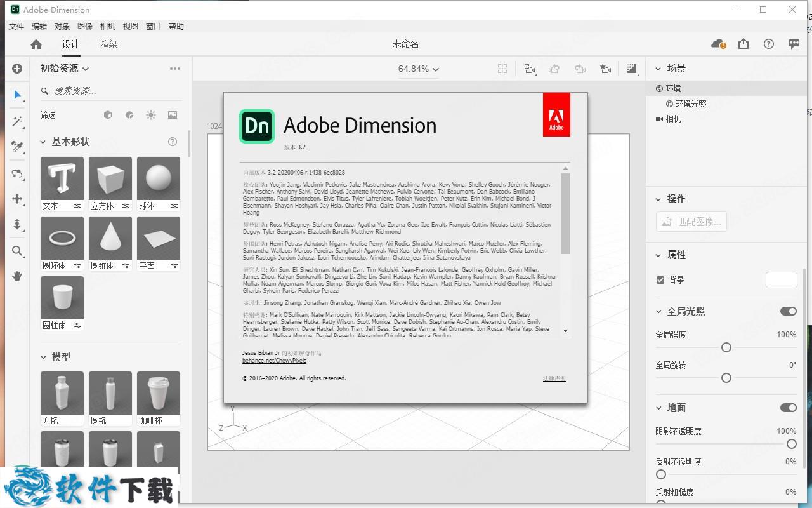Open the 帮助 menu
Image resolution: width=812 pixels, height=508 pixels.
point(176,26)
